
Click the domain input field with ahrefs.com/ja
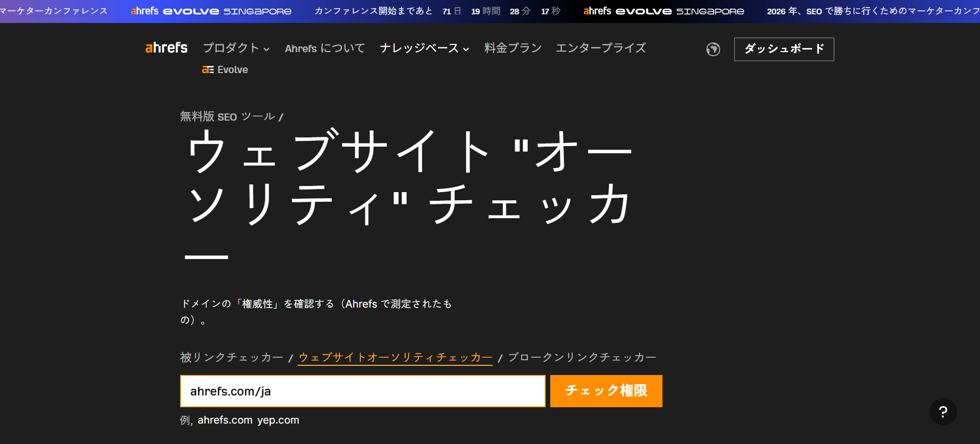point(363,391)
